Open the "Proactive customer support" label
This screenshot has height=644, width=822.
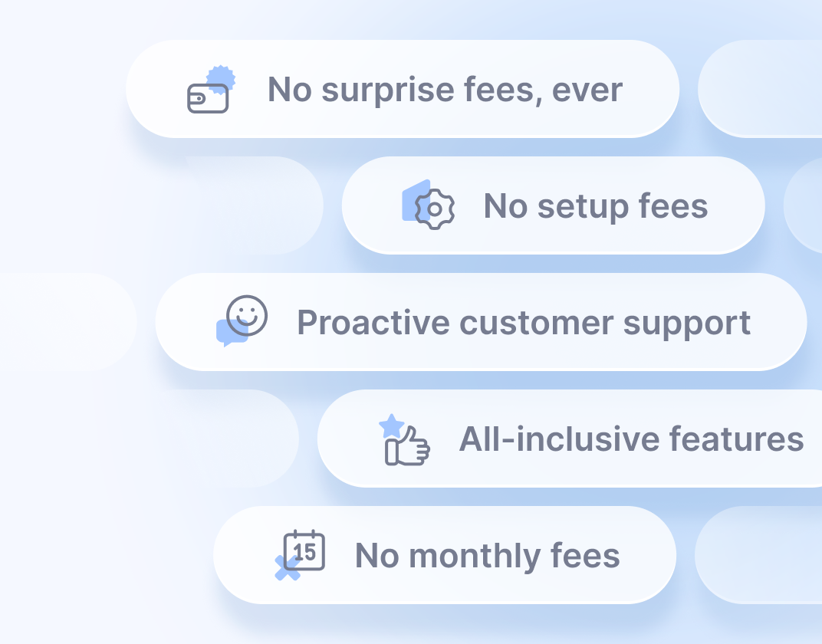524,323
